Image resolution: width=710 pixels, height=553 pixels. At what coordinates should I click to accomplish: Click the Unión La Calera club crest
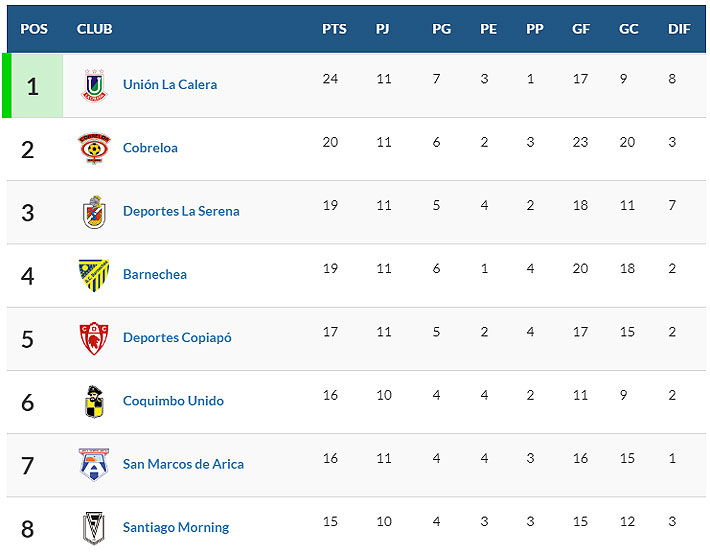click(x=93, y=85)
